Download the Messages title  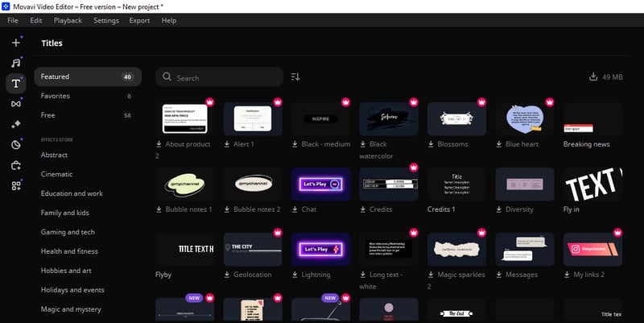[x=498, y=275]
